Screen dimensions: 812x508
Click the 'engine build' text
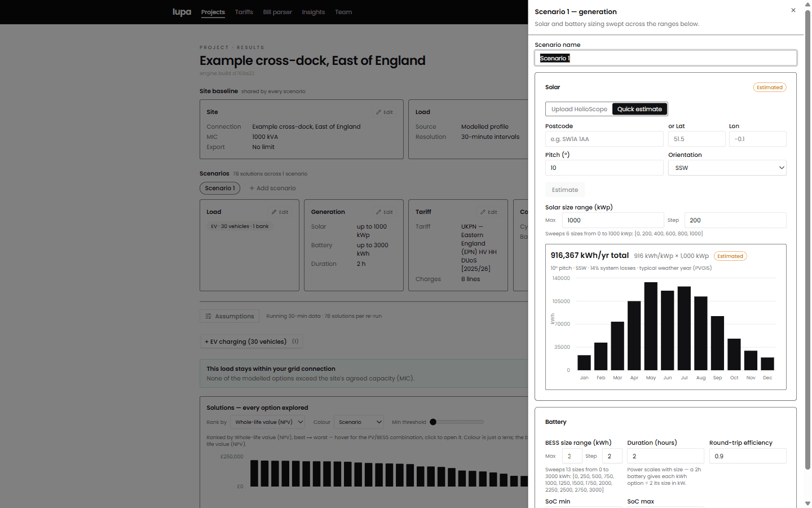click(227, 73)
